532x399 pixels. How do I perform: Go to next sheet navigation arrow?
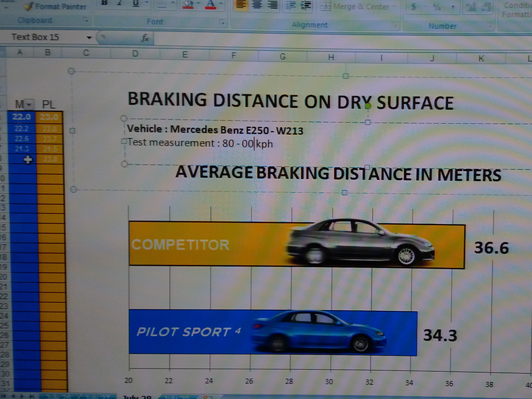(x=22, y=396)
